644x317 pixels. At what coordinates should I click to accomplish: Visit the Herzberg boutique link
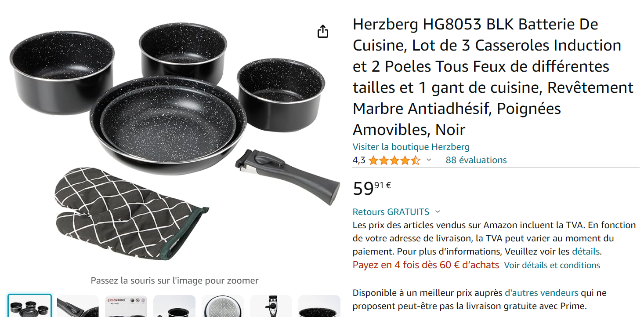411,147
